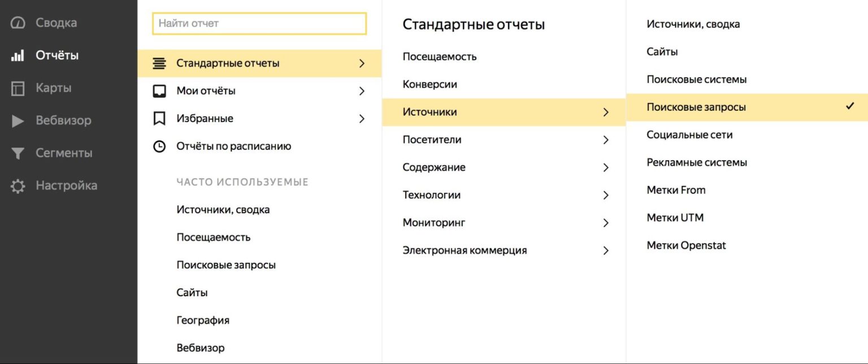Expand the Содержание submenu chevron
The width and height of the screenshot is (868, 364).
[606, 167]
